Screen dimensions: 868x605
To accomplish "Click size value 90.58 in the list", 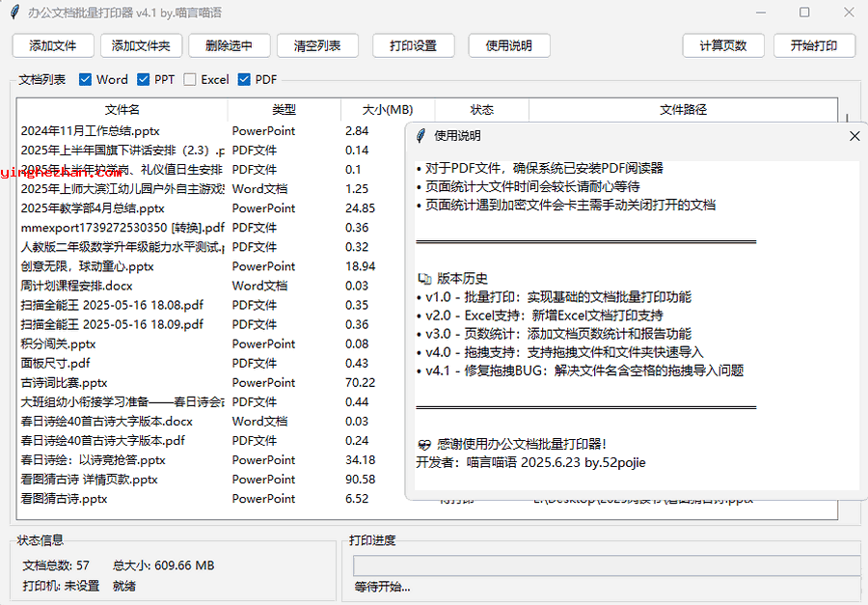I will click(x=361, y=480).
